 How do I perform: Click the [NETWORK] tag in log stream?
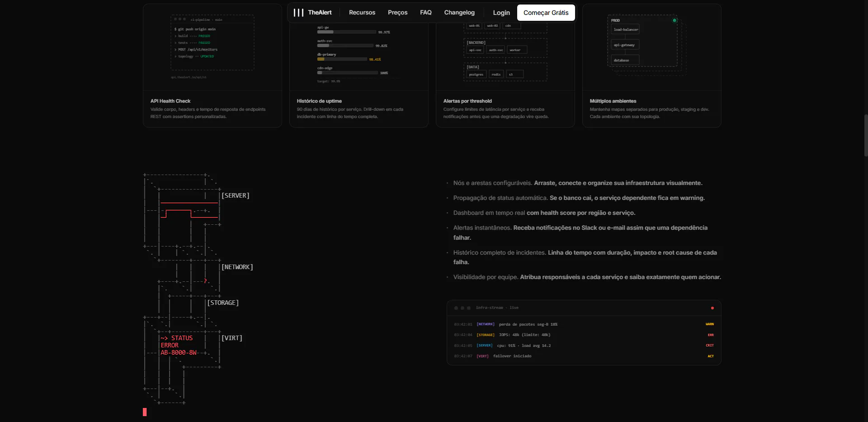coord(486,324)
